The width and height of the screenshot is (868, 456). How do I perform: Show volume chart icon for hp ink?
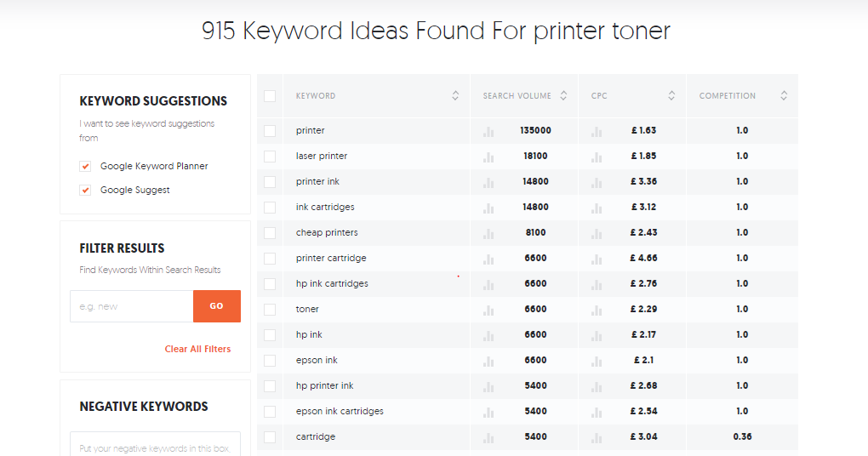click(x=488, y=335)
